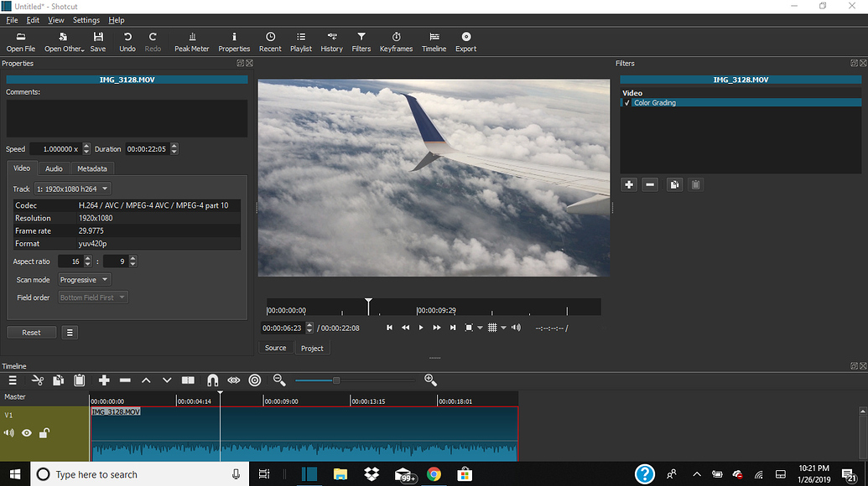Screen dimensions: 868x486
Task: Open the zoom options dropdown arrow
Action: pyautogui.click(x=480, y=328)
